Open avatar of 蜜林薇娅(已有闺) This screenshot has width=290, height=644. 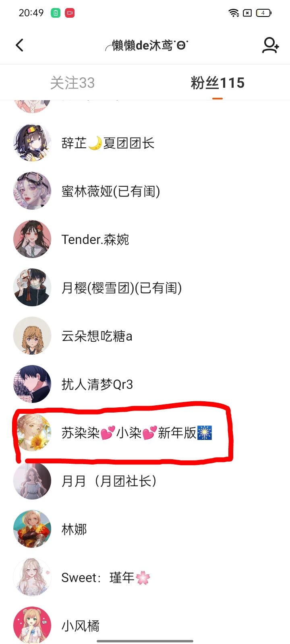coord(32,191)
